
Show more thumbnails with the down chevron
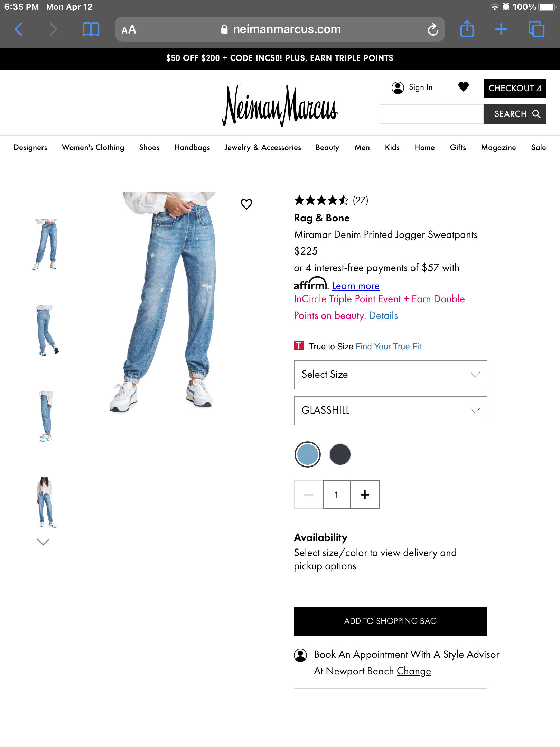point(43,542)
